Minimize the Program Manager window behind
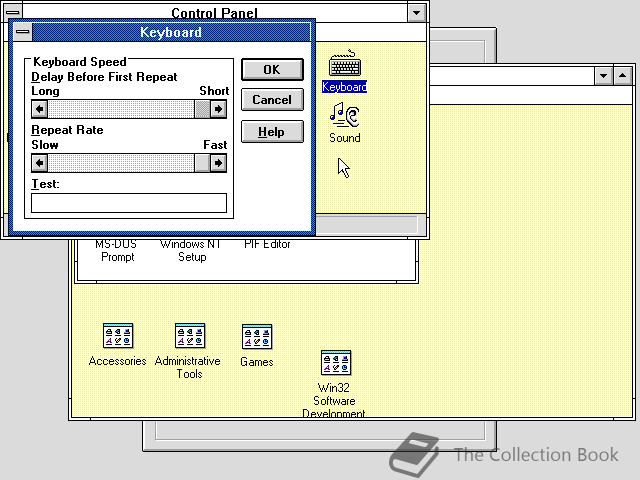This screenshot has height=480, width=640. click(x=603, y=76)
